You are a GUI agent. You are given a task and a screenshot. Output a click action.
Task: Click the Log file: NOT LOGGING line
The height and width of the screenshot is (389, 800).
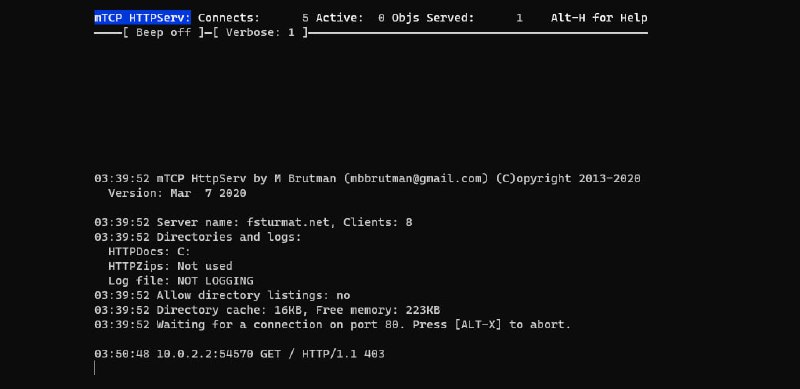click(x=181, y=281)
